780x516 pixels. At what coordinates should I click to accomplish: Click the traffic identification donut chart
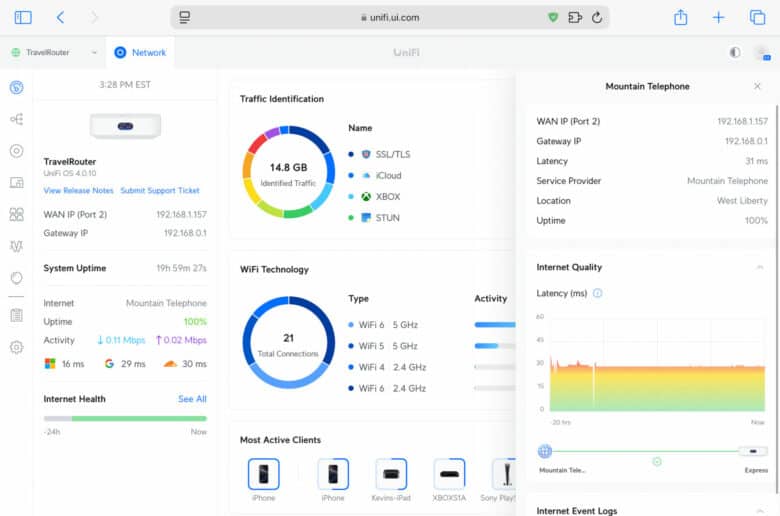tap(288, 172)
